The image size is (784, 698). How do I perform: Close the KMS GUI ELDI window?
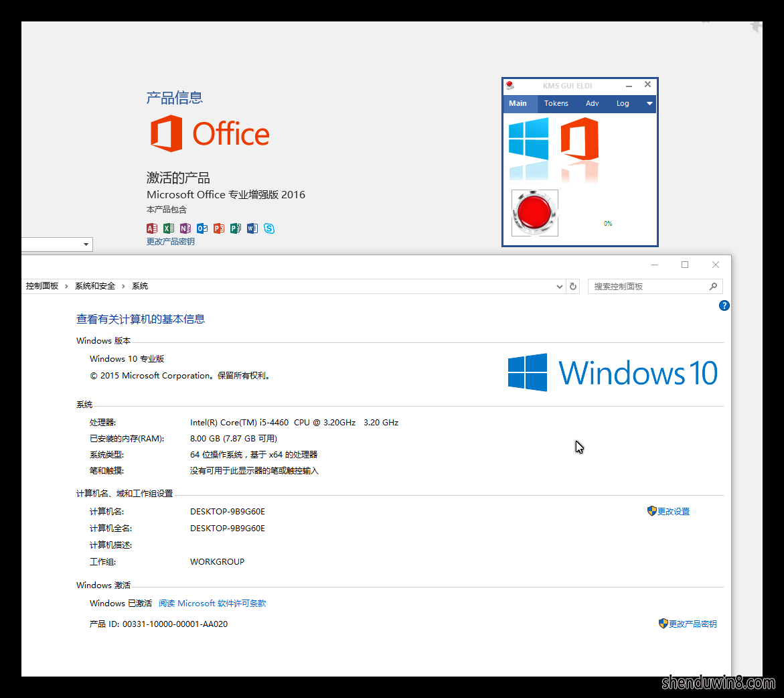647,84
